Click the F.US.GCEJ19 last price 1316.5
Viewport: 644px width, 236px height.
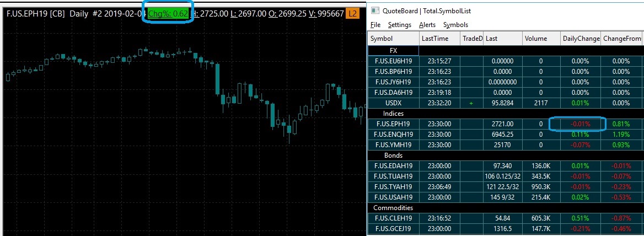pos(503,229)
